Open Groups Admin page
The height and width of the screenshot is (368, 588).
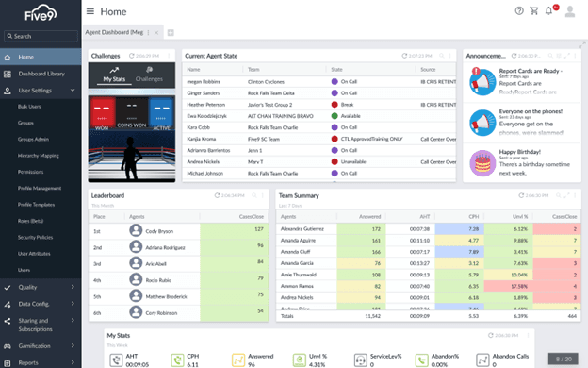pos(33,140)
